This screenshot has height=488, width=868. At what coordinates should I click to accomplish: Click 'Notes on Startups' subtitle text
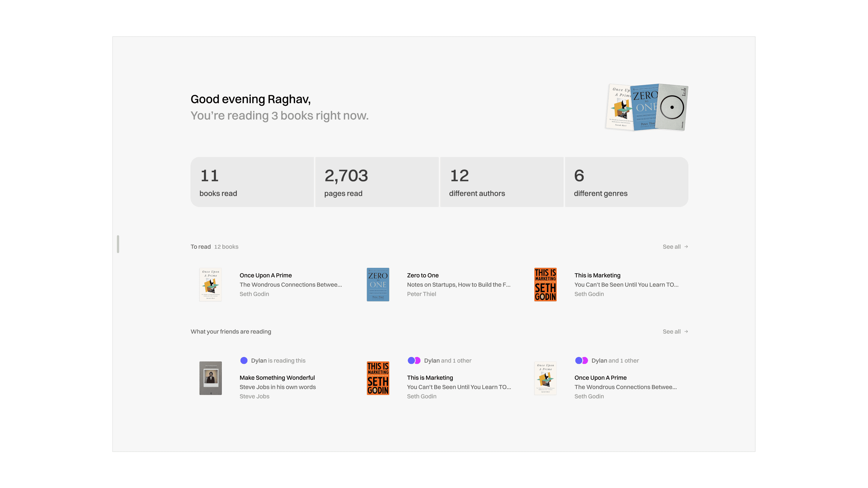point(459,285)
